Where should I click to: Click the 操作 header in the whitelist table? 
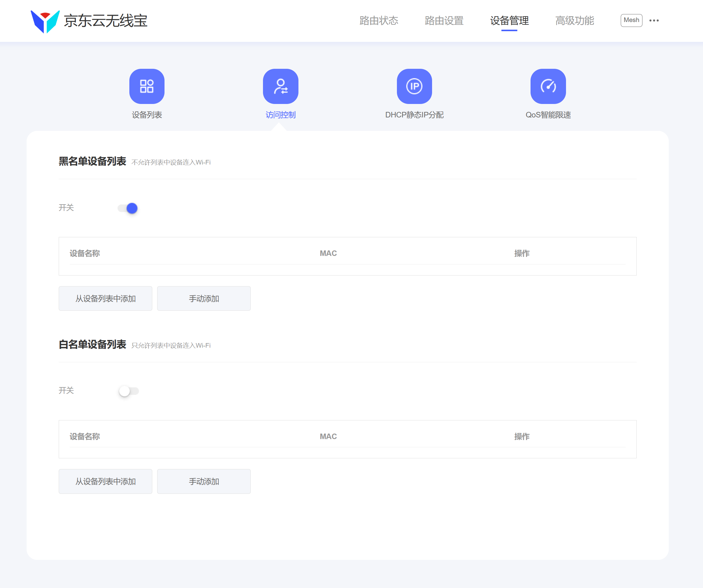pyautogui.click(x=522, y=436)
